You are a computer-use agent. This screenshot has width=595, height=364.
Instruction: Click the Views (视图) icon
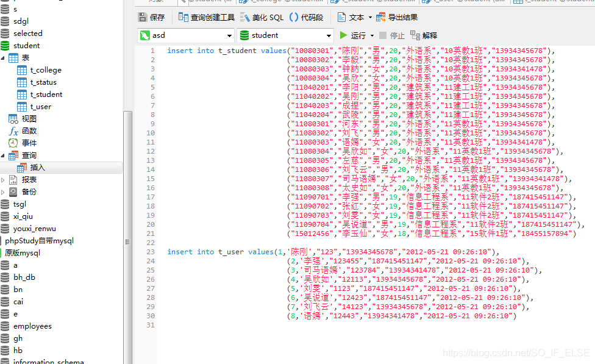coord(13,119)
